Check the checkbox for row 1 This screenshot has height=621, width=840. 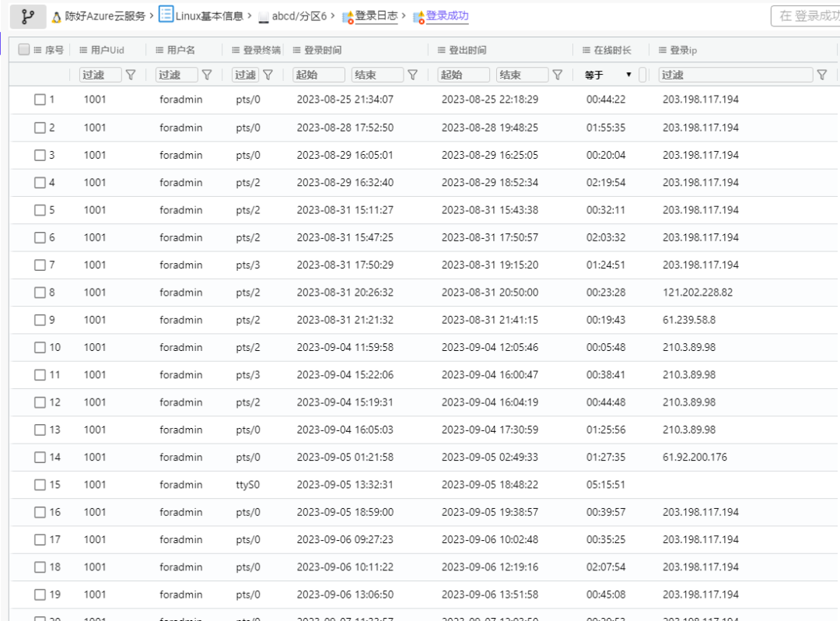[40, 100]
